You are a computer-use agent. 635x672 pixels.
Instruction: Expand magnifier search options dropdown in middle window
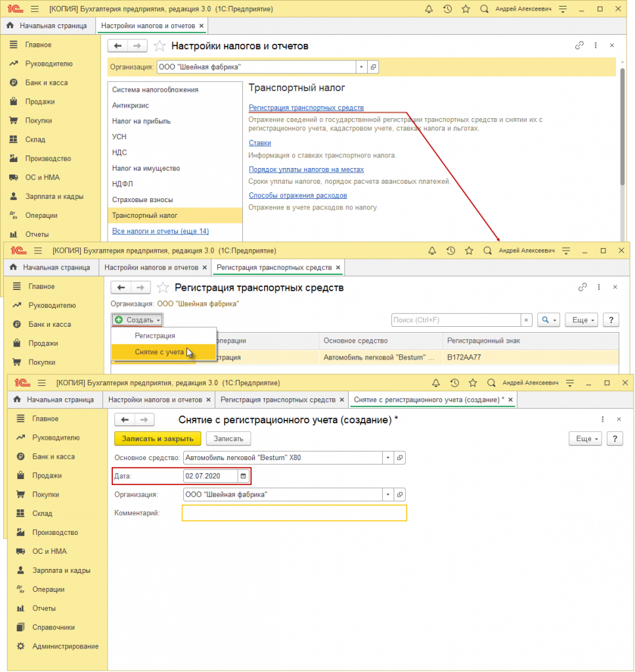548,320
